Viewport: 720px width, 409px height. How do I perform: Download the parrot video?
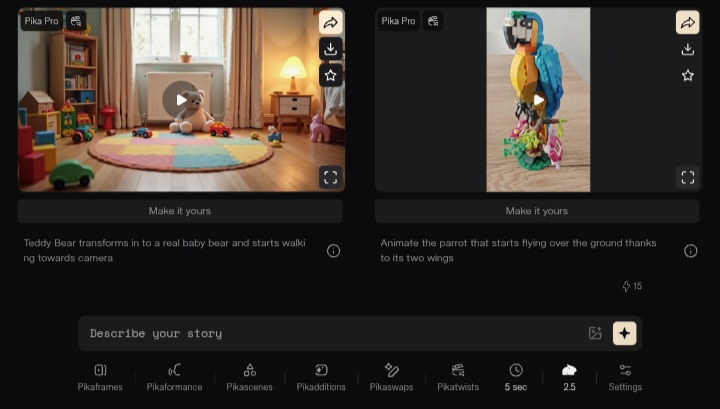(687, 49)
